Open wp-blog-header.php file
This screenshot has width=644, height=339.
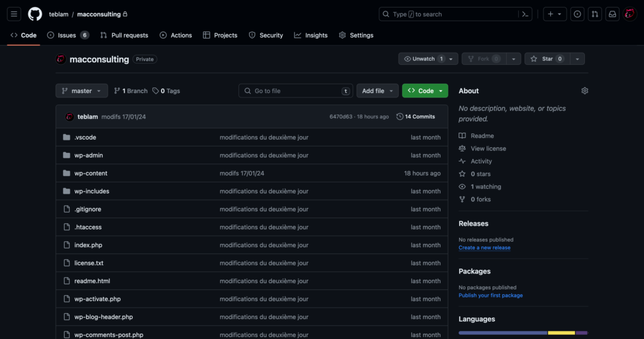(104, 317)
